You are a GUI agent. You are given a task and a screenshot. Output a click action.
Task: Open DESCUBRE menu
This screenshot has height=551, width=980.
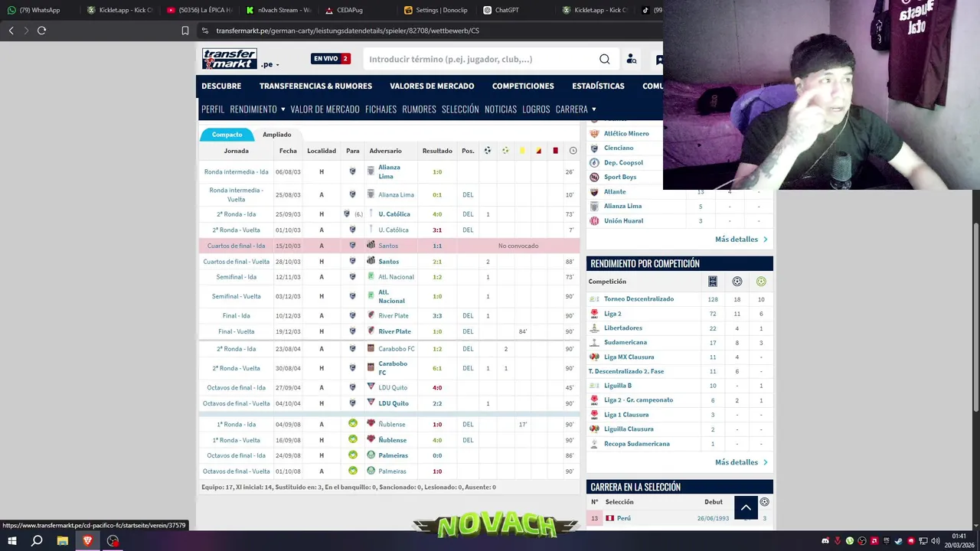221,86
